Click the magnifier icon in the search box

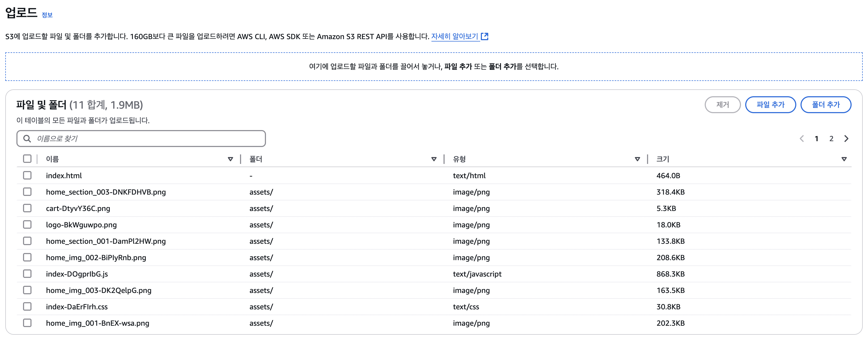pos(27,139)
